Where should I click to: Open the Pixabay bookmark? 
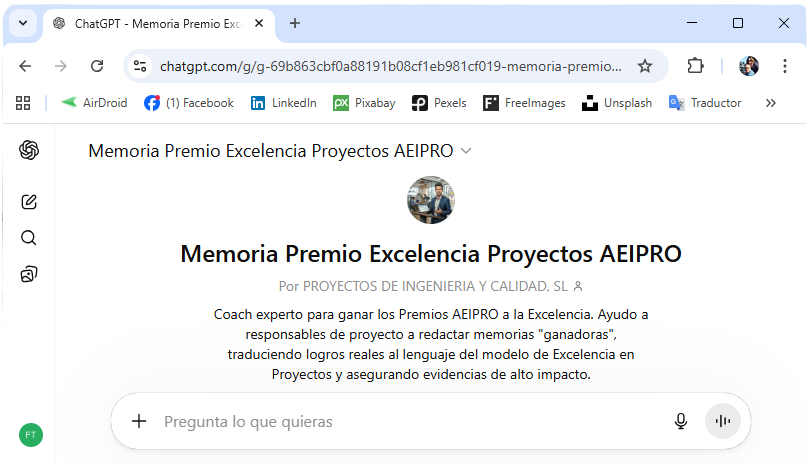click(364, 103)
